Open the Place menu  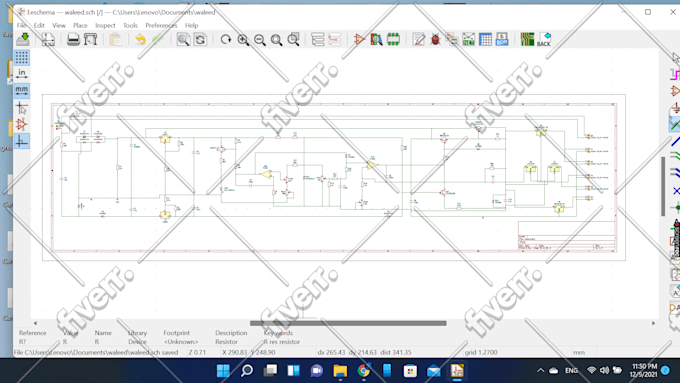tap(80, 26)
